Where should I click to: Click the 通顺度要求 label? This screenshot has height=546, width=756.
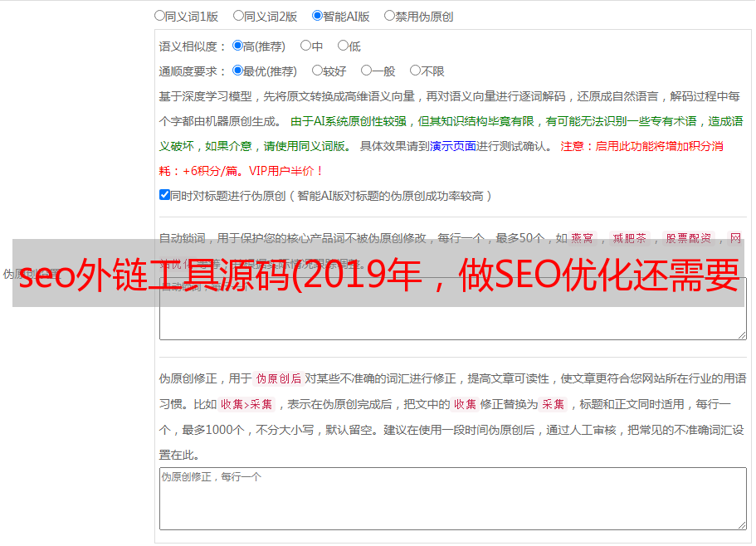click(x=192, y=72)
